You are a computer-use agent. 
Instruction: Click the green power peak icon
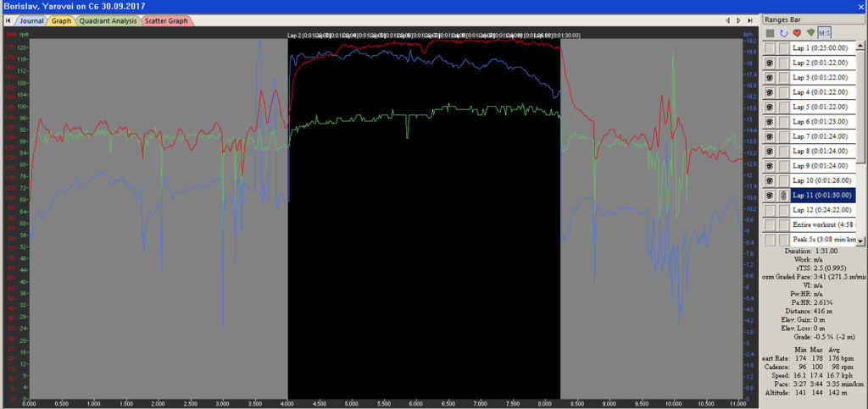810,33
